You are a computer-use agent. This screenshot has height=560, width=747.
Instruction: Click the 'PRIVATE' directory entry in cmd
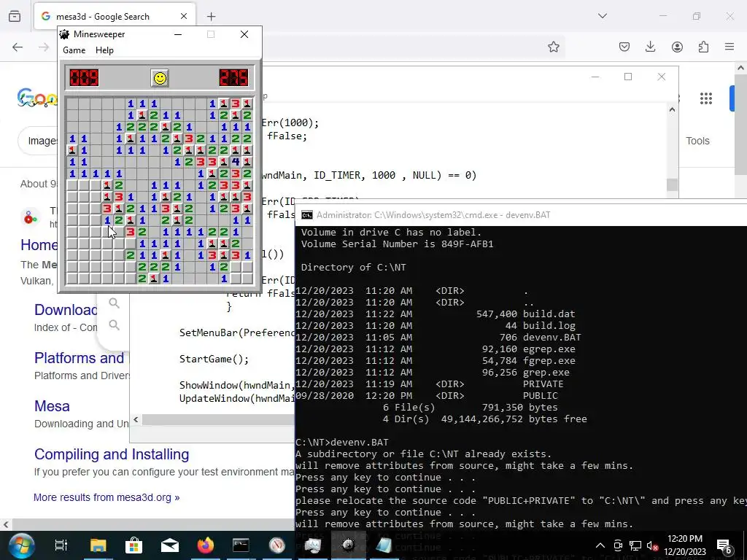pyautogui.click(x=543, y=384)
